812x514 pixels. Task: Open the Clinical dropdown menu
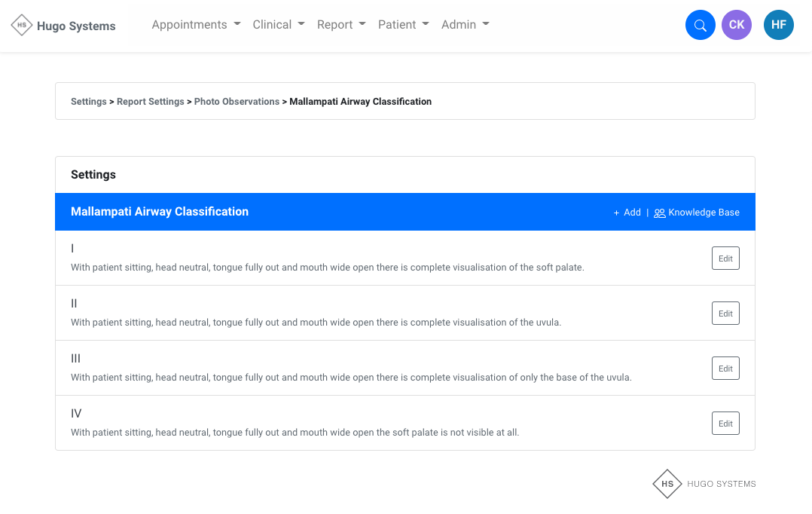pyautogui.click(x=278, y=25)
